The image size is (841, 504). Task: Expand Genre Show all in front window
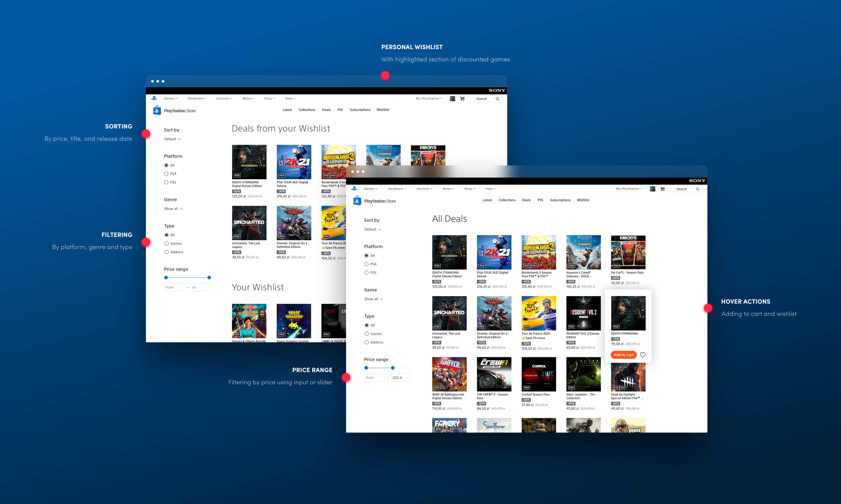(x=373, y=299)
